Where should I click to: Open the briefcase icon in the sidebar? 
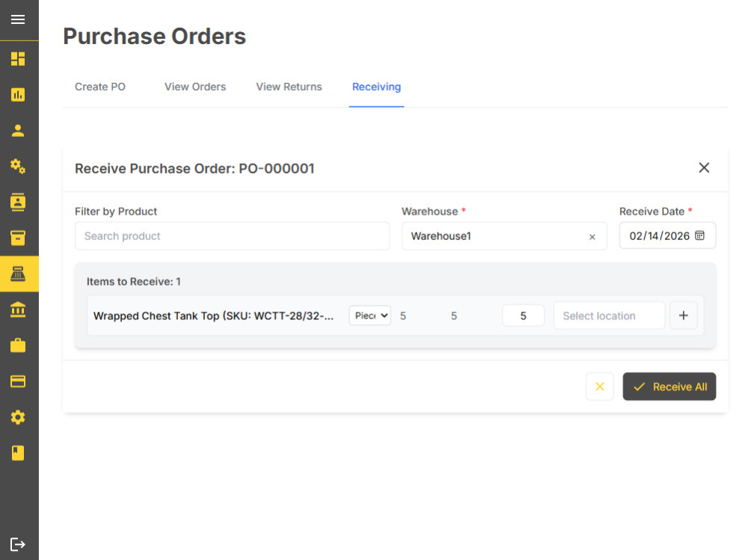click(x=18, y=345)
